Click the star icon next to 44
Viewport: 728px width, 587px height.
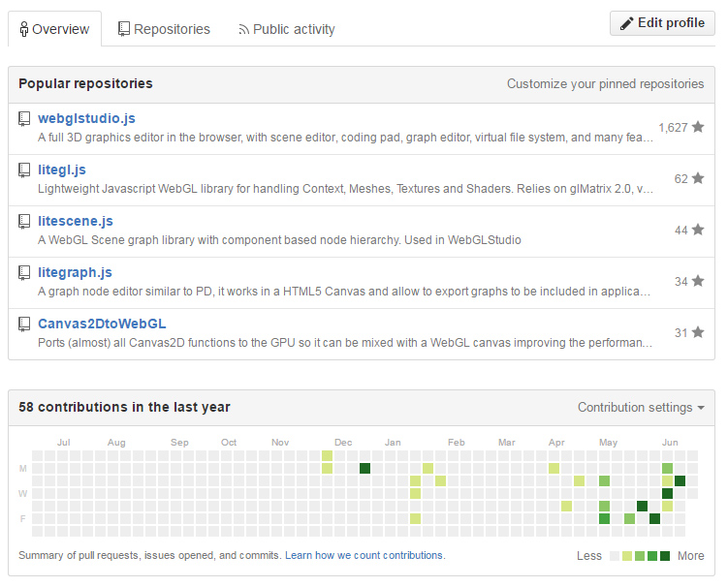pyautogui.click(x=697, y=230)
